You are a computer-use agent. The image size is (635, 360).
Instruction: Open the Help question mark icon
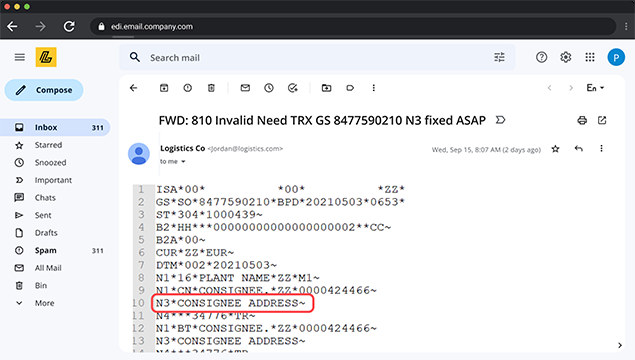[541, 58]
